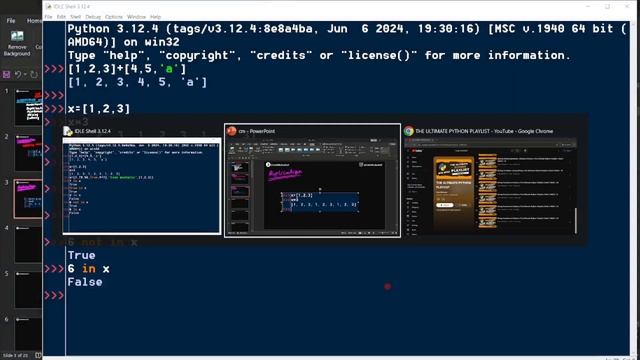Select slide 1 thumbnail in PowerPoint
This screenshot has width=640, height=360.
pos(29,107)
